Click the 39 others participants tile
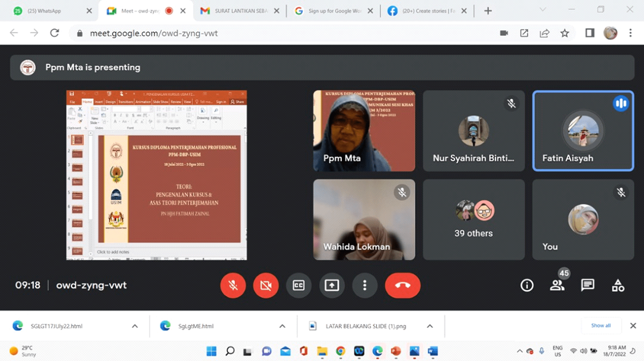 coord(473,220)
